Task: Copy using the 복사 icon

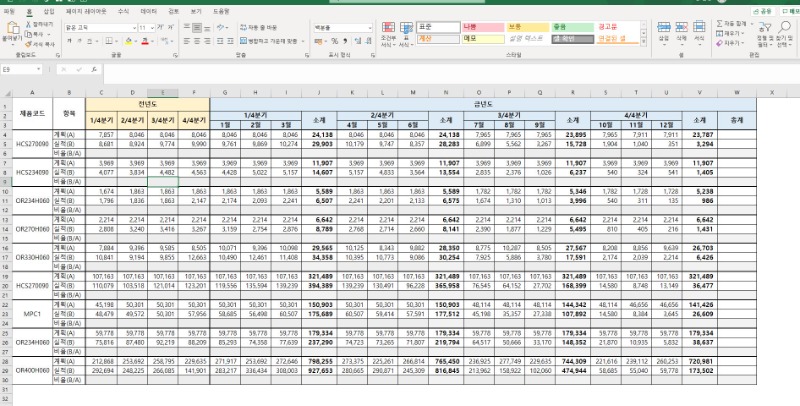Action: pyautogui.click(x=29, y=34)
